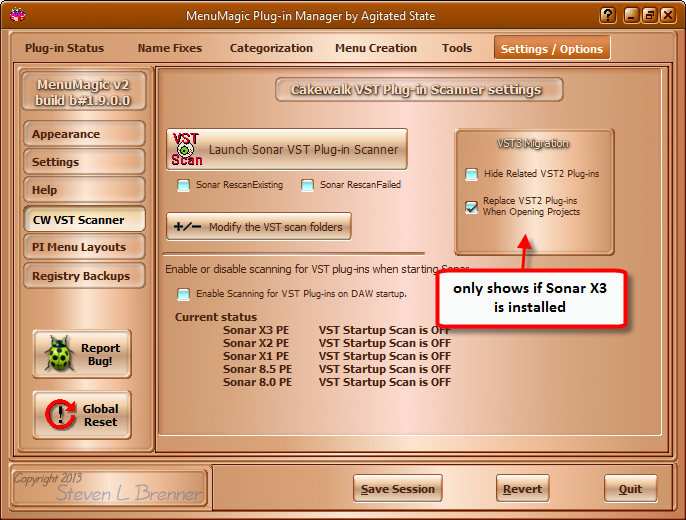Click the Current status heading
Viewport: 686px width, 520px height.
(216, 317)
